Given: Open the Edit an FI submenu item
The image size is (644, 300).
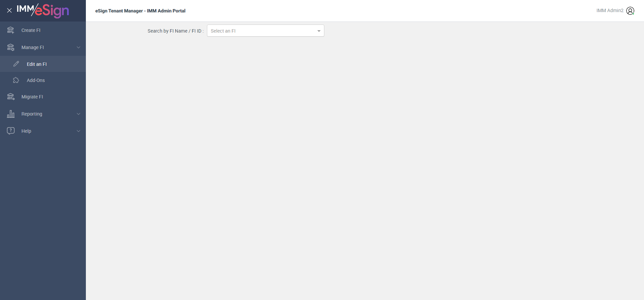Looking at the screenshot, I should pyautogui.click(x=43, y=64).
